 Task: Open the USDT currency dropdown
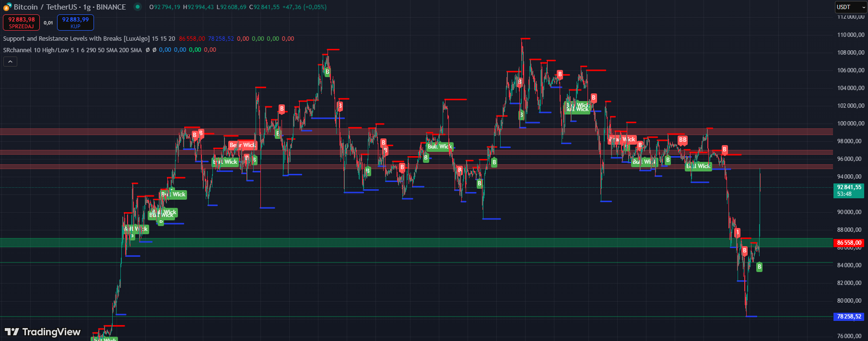point(851,7)
